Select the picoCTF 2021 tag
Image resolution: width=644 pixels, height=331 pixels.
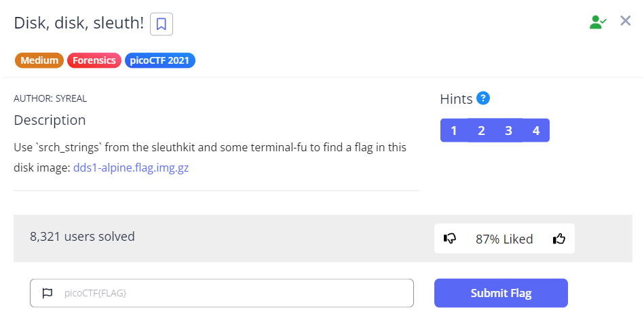[x=159, y=60]
